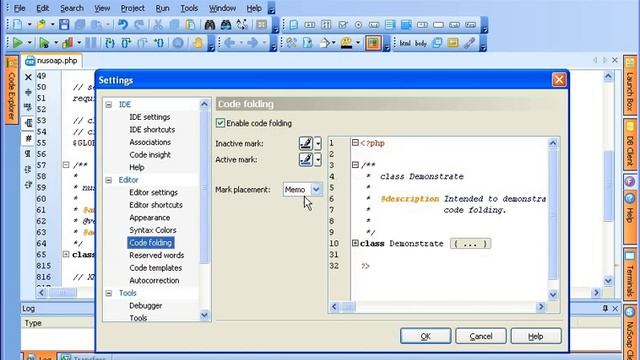Collapse the IDE tree node
The height and width of the screenshot is (360, 640).
109,104
